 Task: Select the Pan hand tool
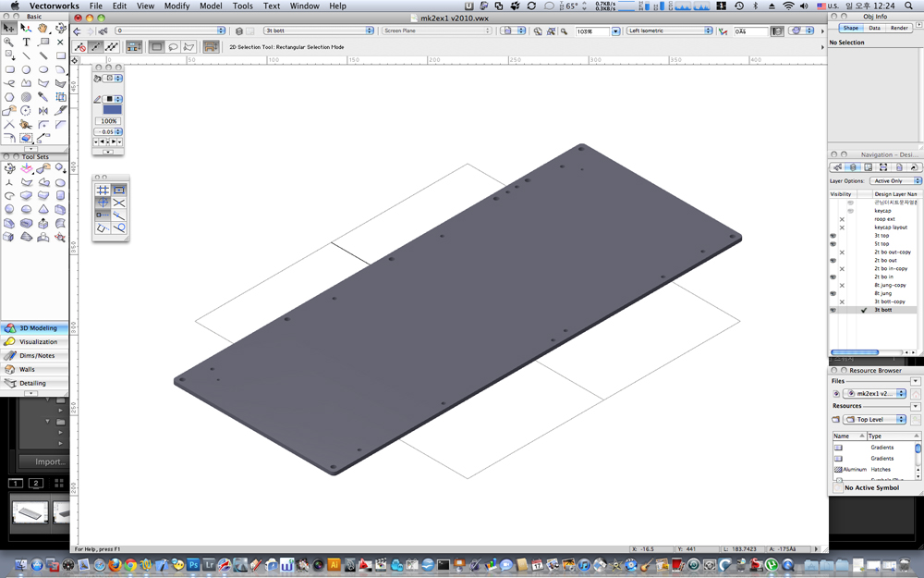tap(43, 28)
